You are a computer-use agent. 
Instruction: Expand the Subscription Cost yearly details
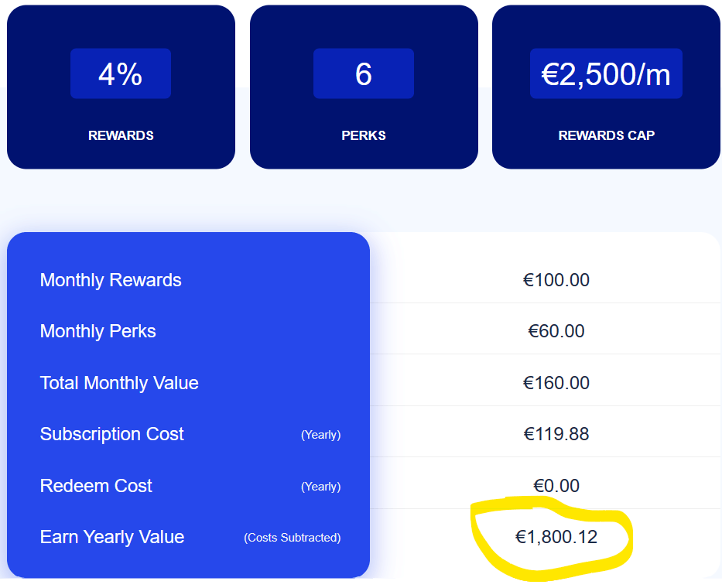pos(320,435)
